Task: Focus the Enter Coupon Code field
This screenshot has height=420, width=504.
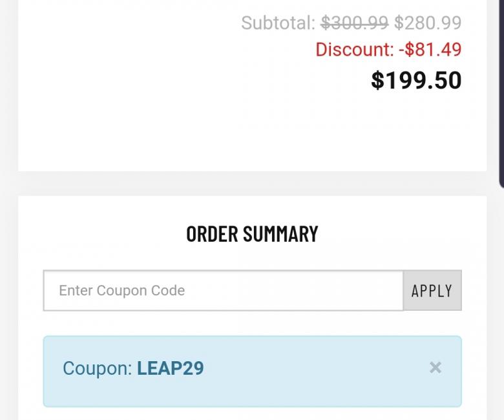Action: [223, 291]
